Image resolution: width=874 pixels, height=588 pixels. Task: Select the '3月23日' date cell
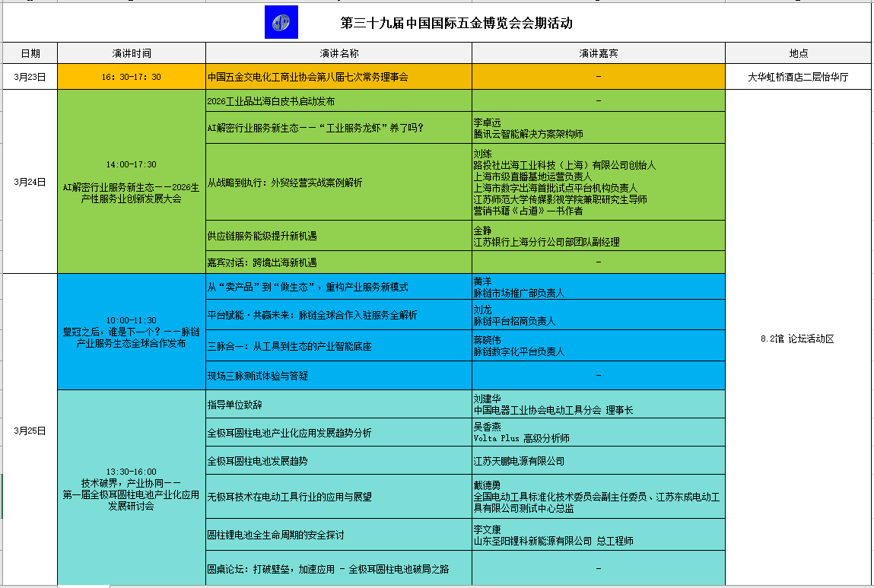(x=30, y=76)
